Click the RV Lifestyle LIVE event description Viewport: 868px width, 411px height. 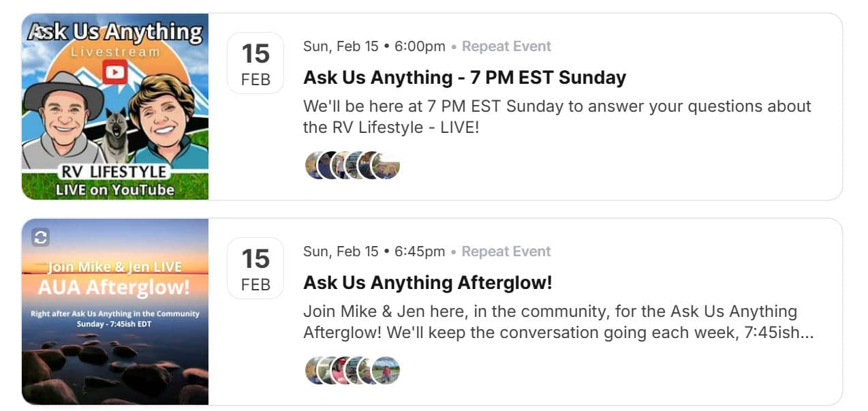[x=557, y=117]
